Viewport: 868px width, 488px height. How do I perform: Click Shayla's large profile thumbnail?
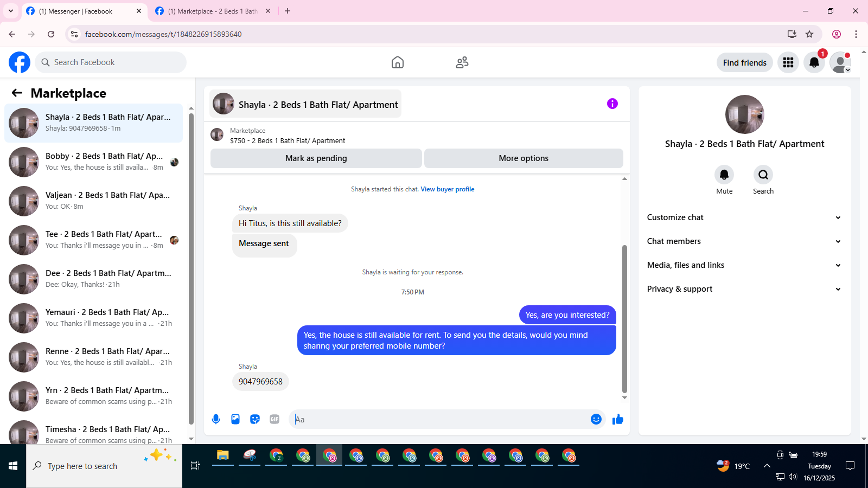[x=745, y=114]
